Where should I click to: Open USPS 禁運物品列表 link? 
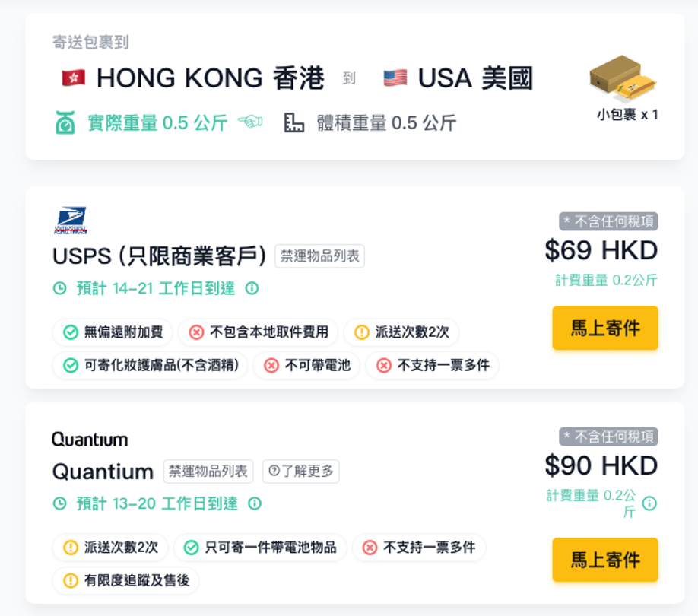(319, 256)
